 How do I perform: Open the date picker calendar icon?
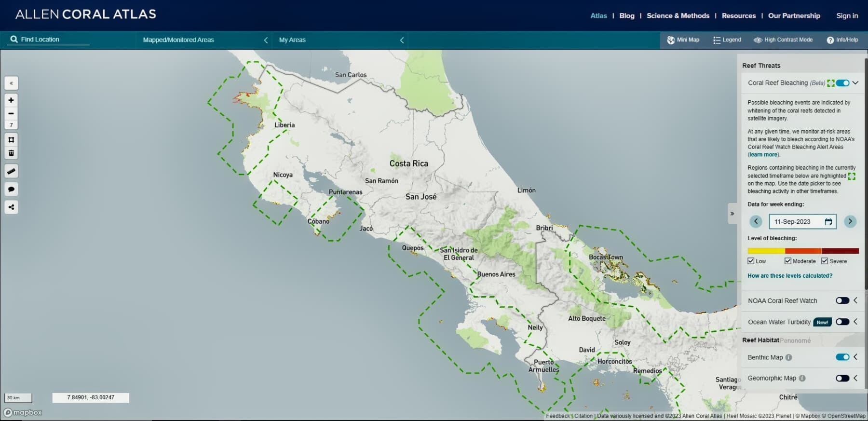(828, 222)
